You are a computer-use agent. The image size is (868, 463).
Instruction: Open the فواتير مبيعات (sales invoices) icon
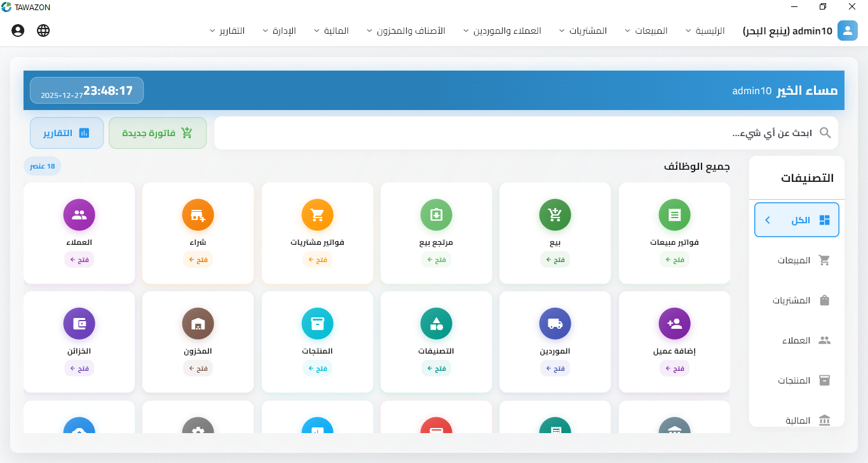(x=674, y=214)
